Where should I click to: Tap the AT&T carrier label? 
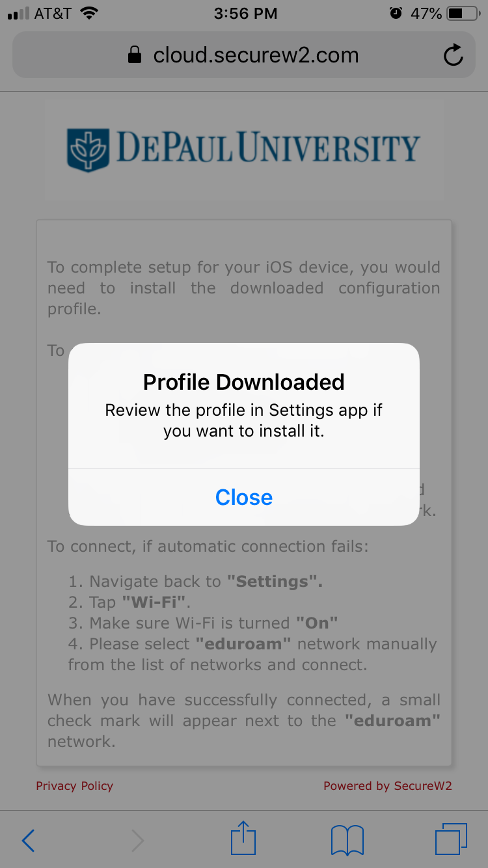pos(53,13)
